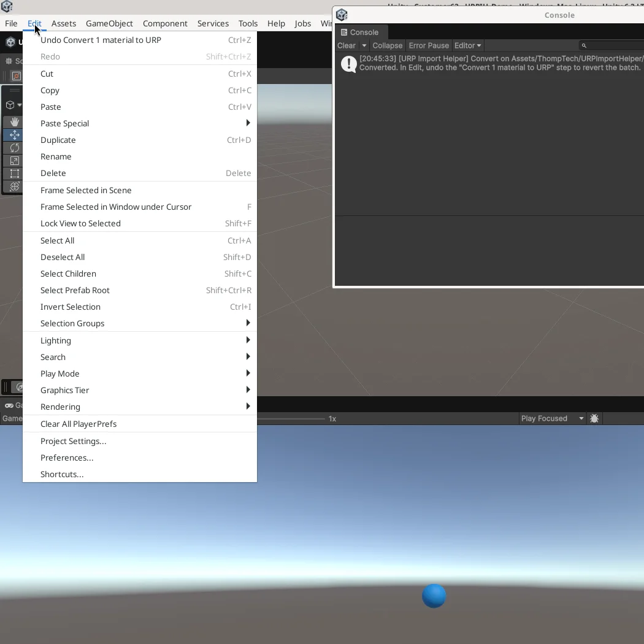Open the File menu
This screenshot has height=644, width=644.
pos(11,23)
